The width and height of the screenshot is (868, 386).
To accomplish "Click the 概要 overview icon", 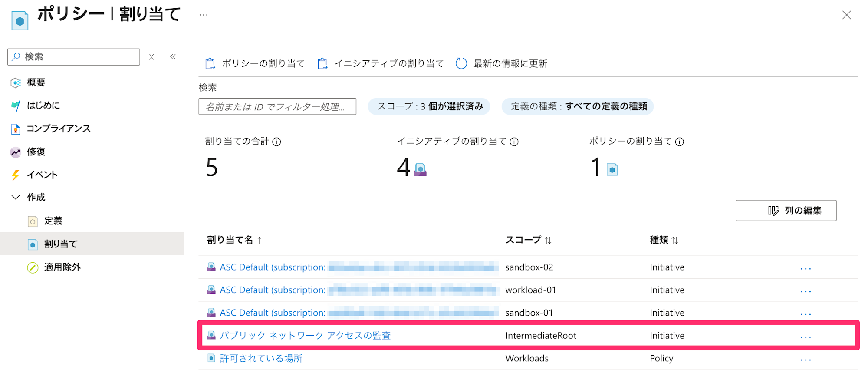I will pyautogui.click(x=16, y=82).
